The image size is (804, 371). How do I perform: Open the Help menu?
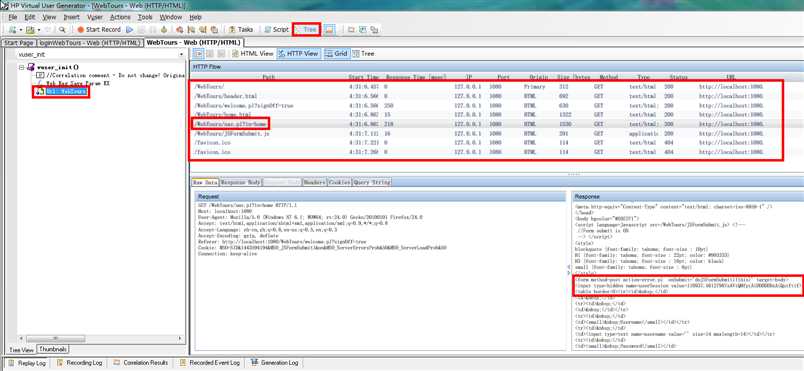click(195, 17)
